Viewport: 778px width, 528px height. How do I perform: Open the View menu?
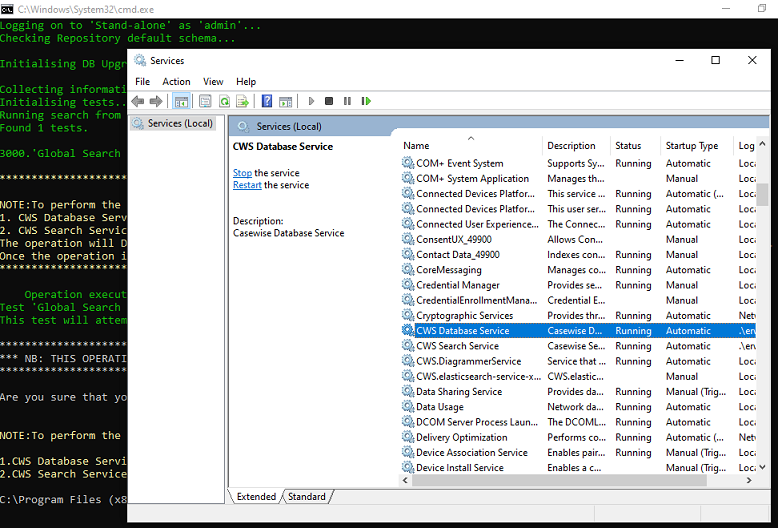click(x=213, y=81)
